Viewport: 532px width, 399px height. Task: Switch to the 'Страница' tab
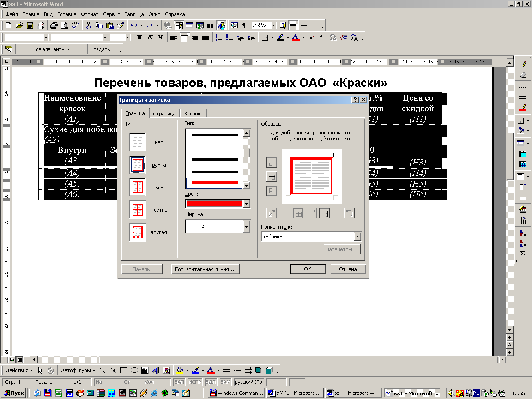pos(164,114)
